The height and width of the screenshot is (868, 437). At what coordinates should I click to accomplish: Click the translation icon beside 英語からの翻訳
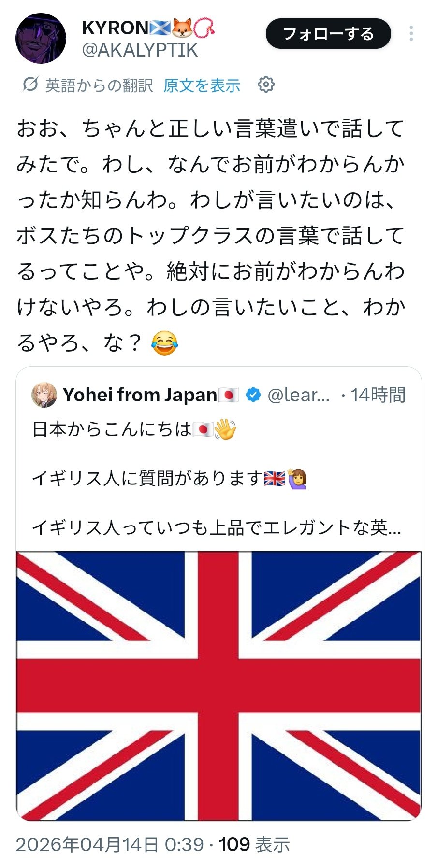click(29, 85)
